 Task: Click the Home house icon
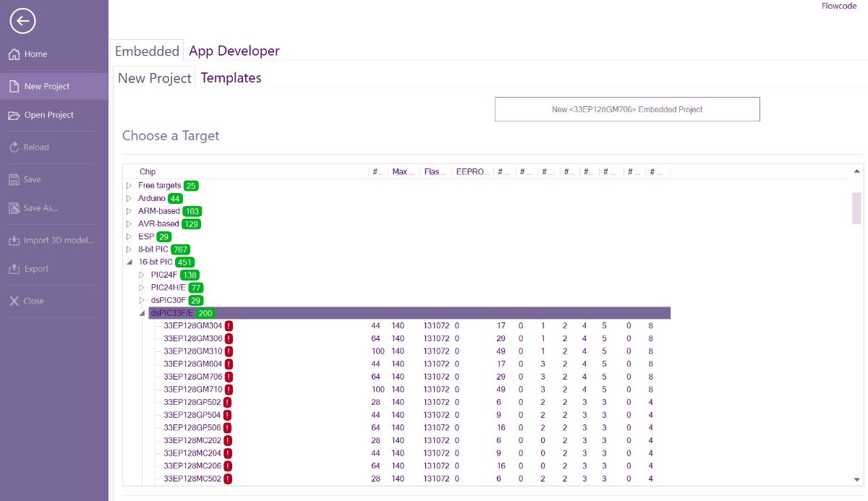[14, 54]
